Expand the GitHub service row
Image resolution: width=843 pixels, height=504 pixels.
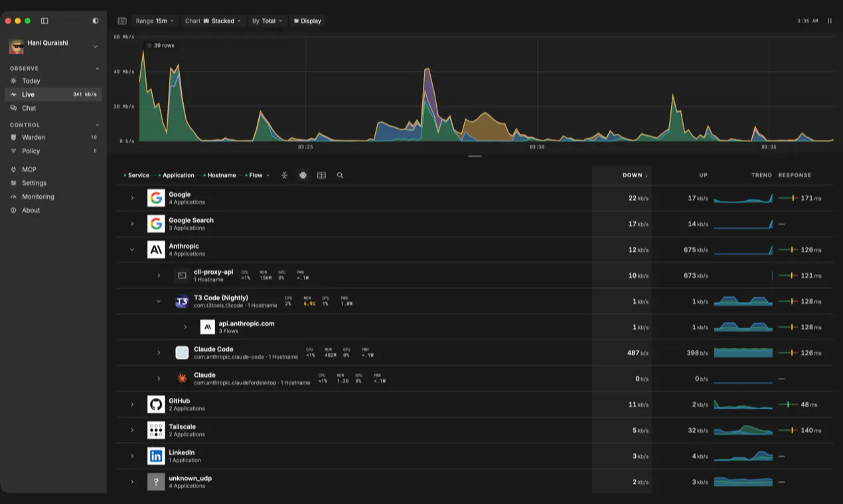(x=132, y=405)
